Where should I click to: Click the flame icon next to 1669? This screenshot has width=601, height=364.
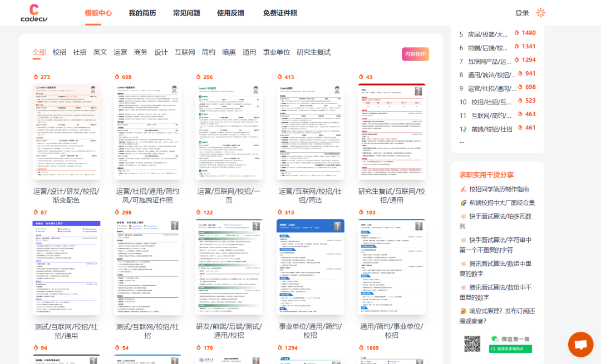click(x=361, y=348)
